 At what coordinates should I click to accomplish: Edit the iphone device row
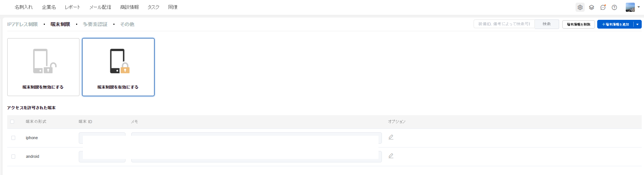pos(391,137)
